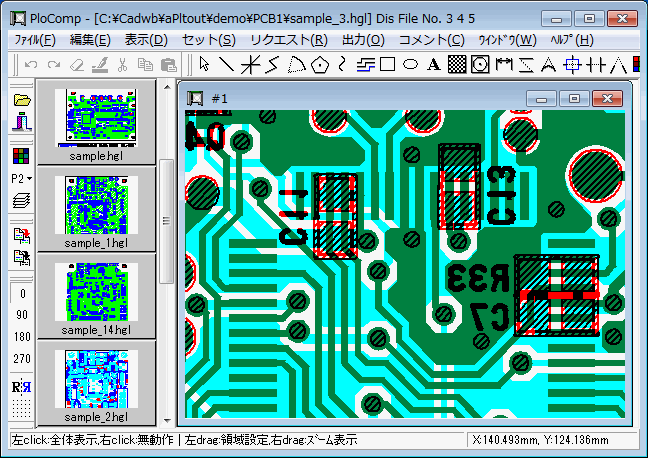
Task: Open the 出力(O) menu
Action: pos(363,40)
